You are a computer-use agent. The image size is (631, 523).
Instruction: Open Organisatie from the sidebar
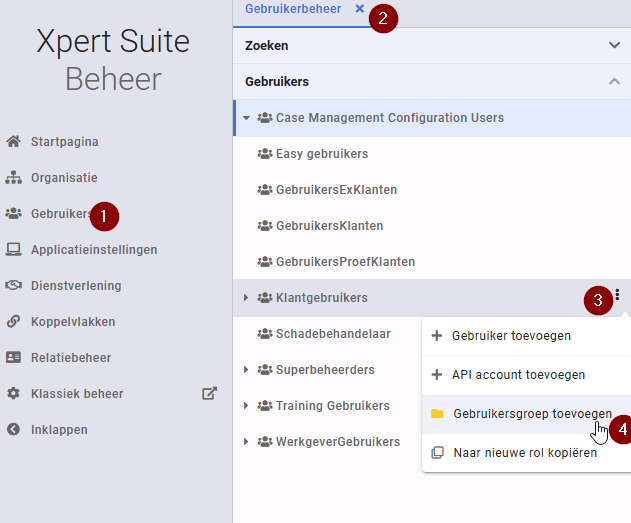(64, 177)
